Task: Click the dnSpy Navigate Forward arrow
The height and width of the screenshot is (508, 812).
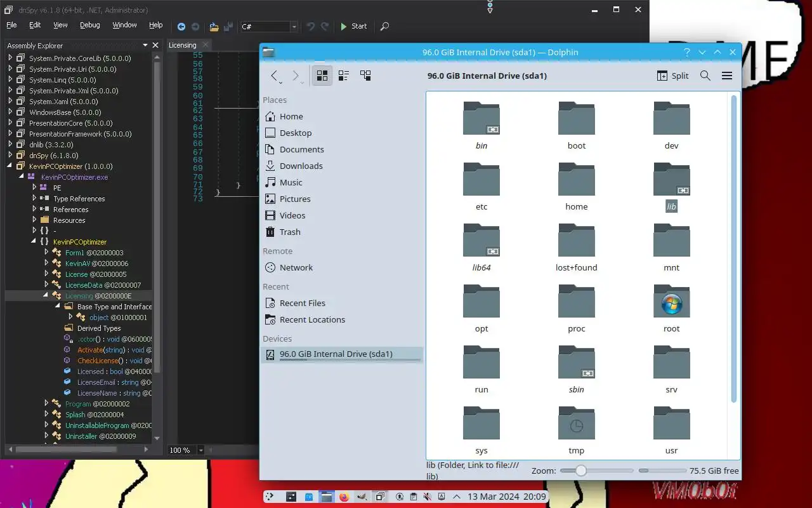Action: (x=195, y=27)
